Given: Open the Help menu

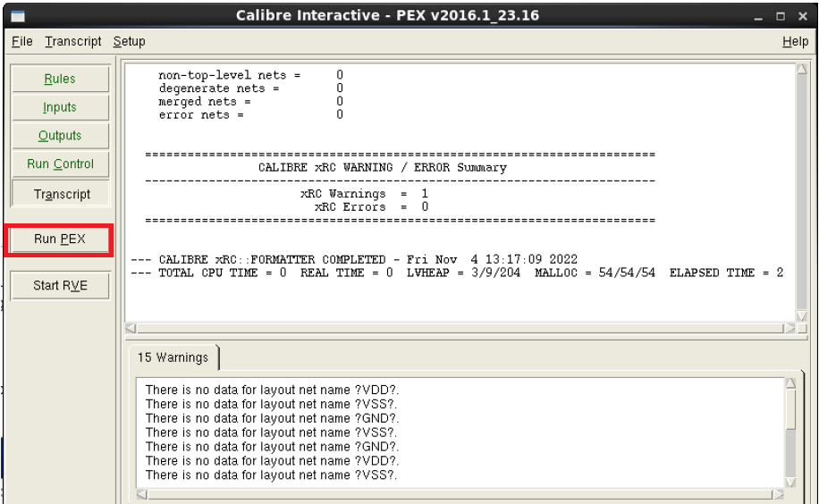Looking at the screenshot, I should 795,41.
